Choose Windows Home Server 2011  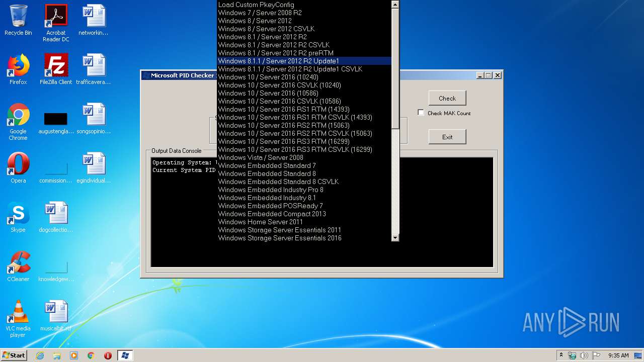(x=304, y=222)
